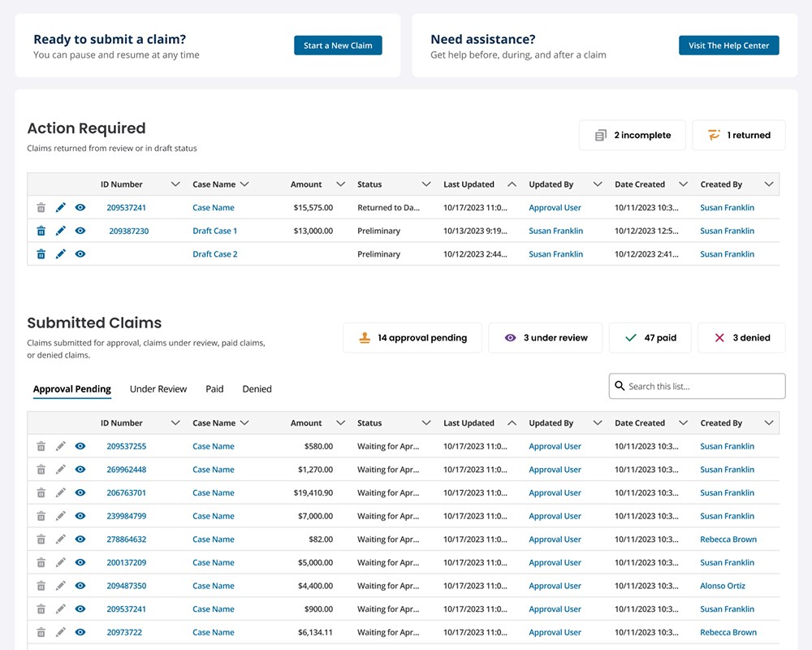Click pencil icon for claim 20973722

61,632
